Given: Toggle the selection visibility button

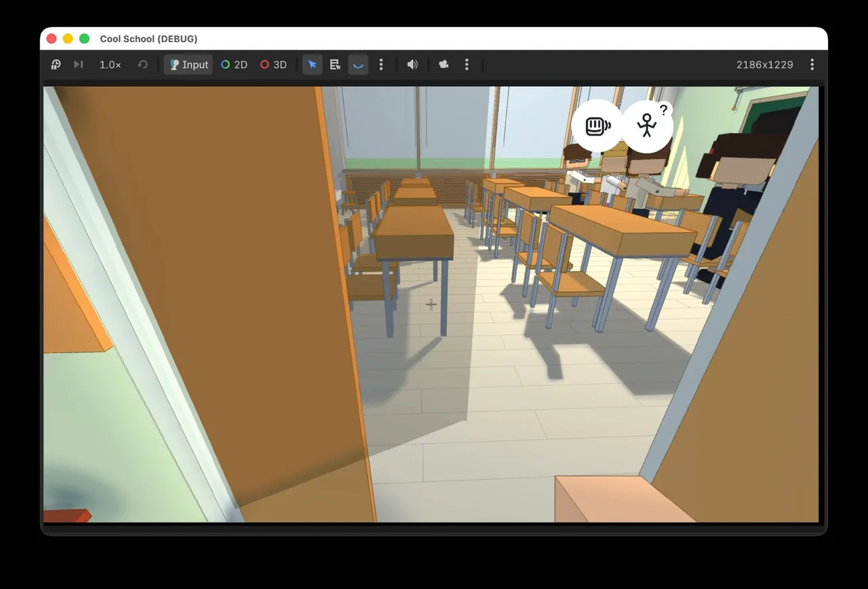Looking at the screenshot, I should (358, 64).
